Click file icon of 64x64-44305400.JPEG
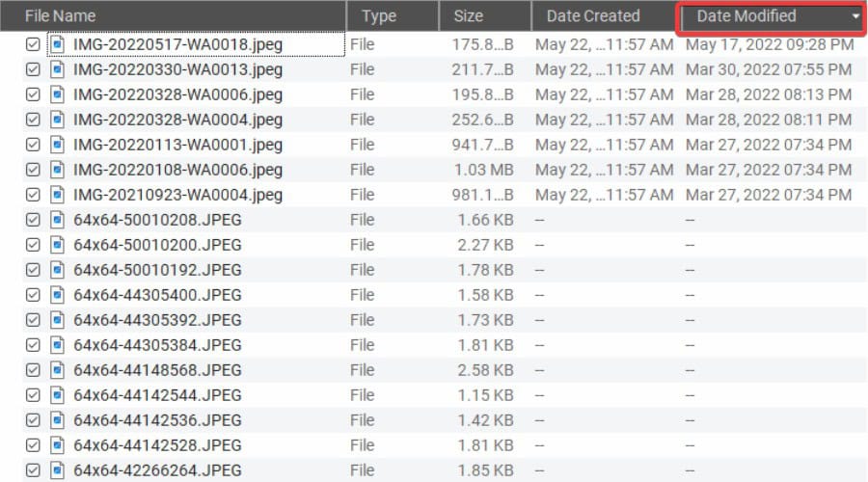This screenshot has height=482, width=868. pos(57,295)
